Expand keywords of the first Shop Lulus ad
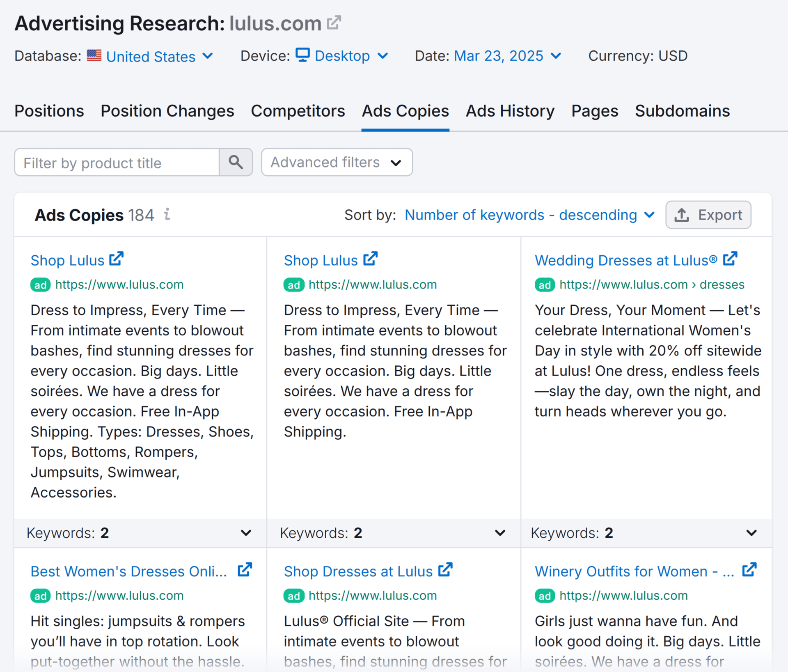 [245, 533]
